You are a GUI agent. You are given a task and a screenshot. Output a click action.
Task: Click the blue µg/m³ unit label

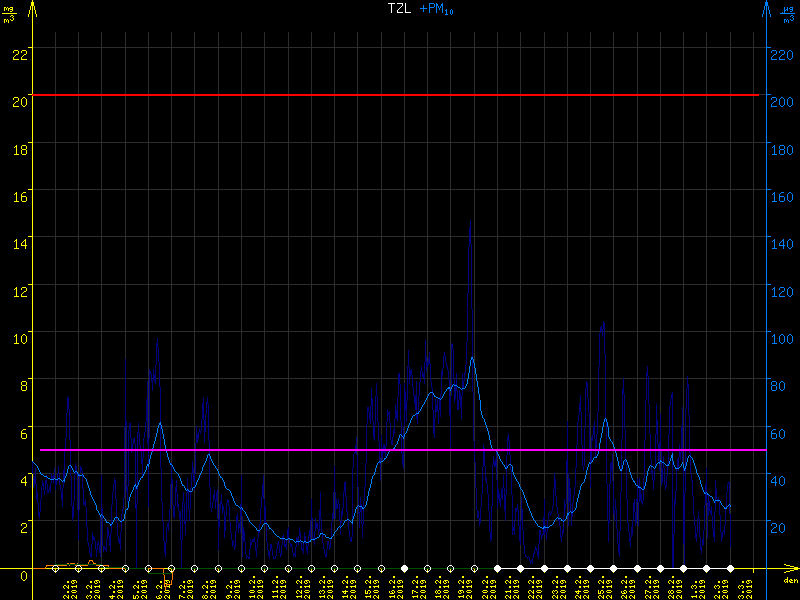pyautogui.click(x=790, y=13)
